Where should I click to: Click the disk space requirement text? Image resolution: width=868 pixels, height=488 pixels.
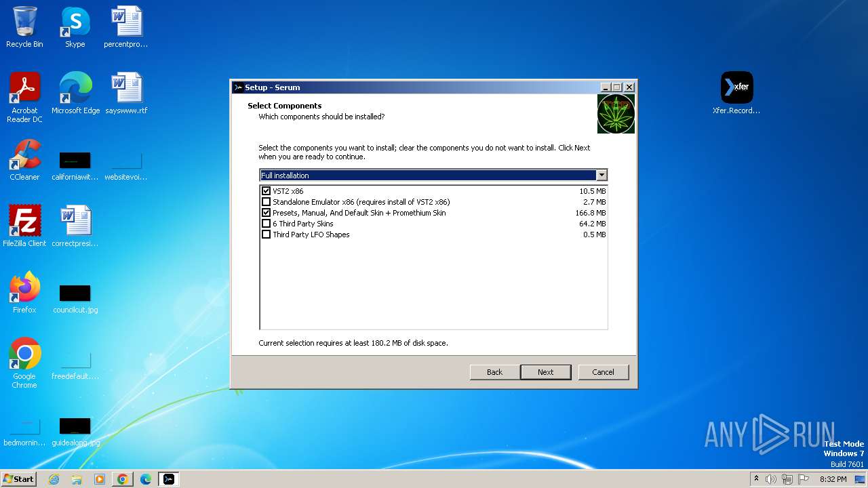click(353, 343)
